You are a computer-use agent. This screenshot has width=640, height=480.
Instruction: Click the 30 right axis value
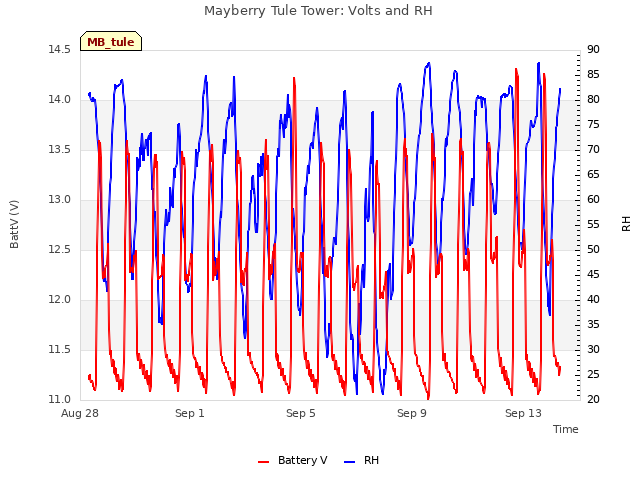(x=593, y=349)
